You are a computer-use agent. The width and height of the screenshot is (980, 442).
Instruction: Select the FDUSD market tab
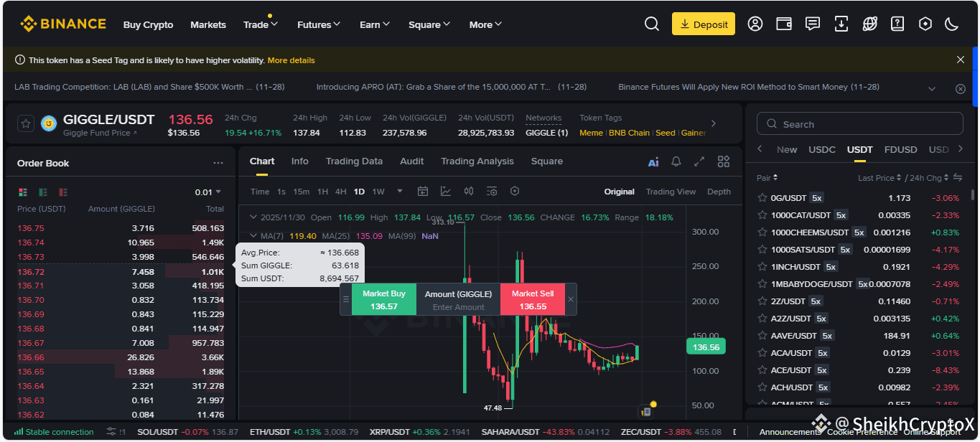pos(901,149)
